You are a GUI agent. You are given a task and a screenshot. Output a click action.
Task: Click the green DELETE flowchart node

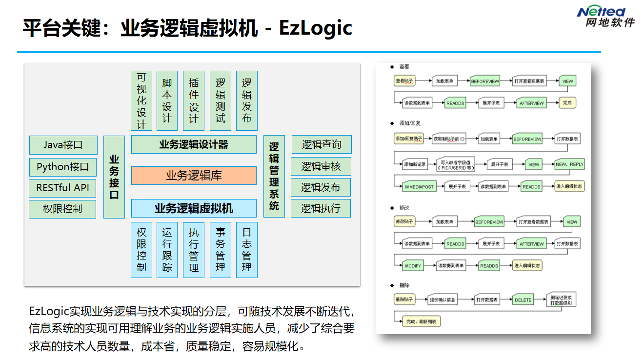point(523,300)
